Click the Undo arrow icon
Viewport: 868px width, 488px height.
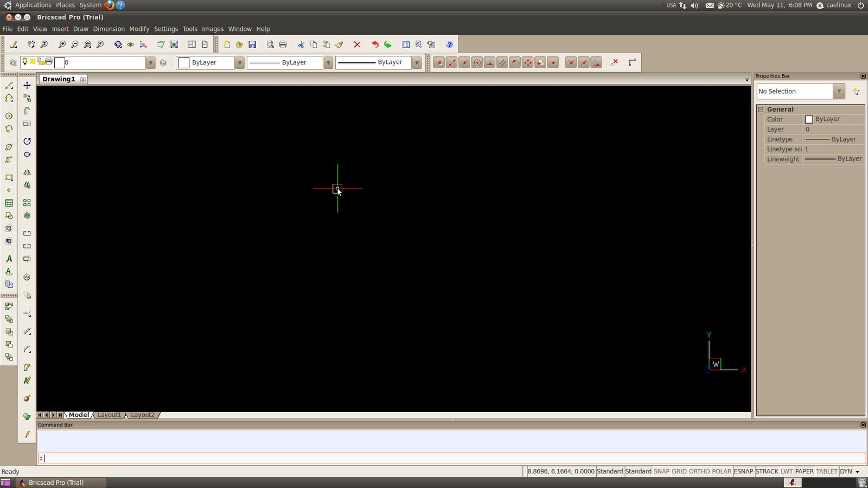375,44
